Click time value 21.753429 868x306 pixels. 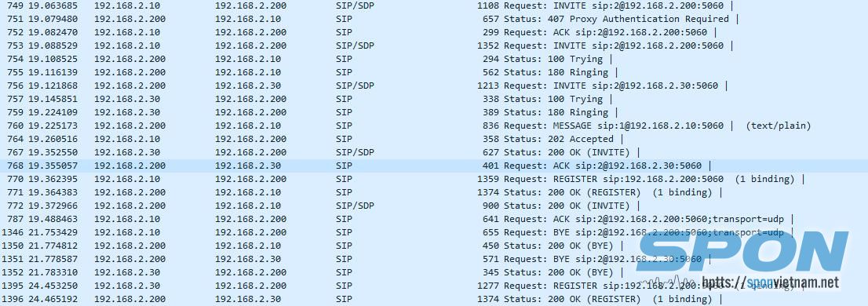pyautogui.click(x=53, y=231)
